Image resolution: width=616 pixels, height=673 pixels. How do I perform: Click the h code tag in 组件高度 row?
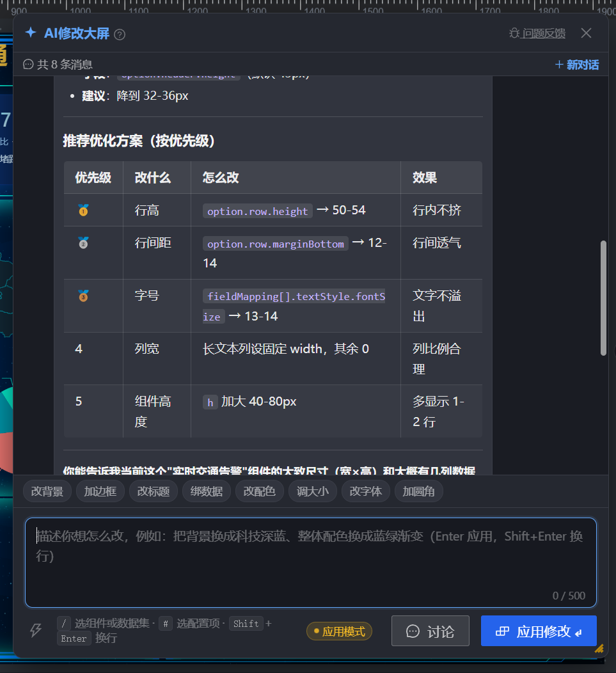click(210, 402)
